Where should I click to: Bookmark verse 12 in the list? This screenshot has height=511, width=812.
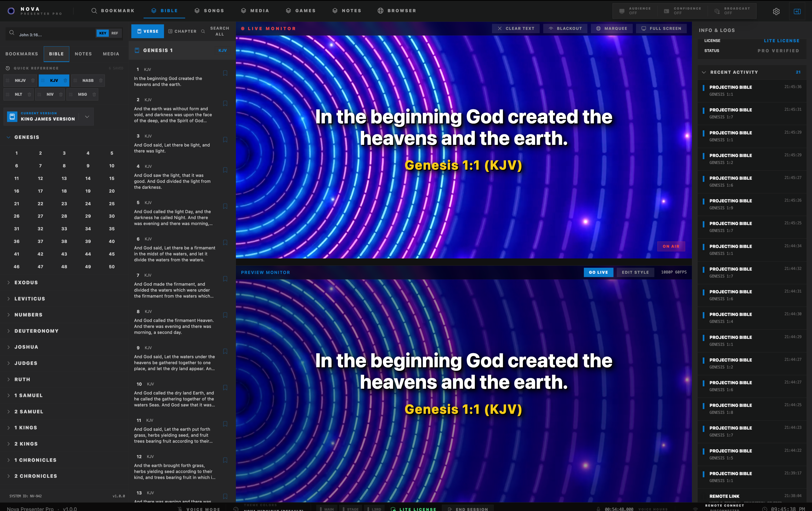pyautogui.click(x=225, y=460)
